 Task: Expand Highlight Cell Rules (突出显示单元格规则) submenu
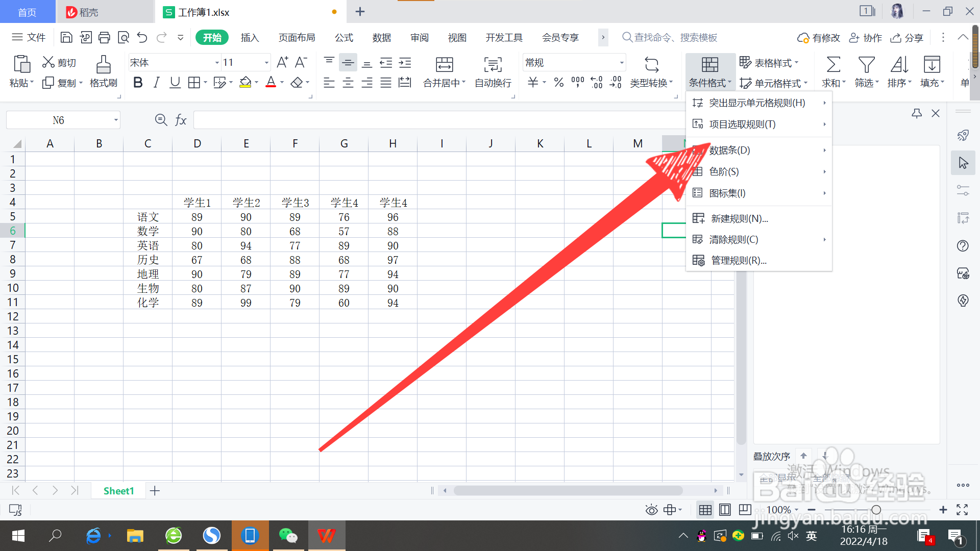pos(759,103)
